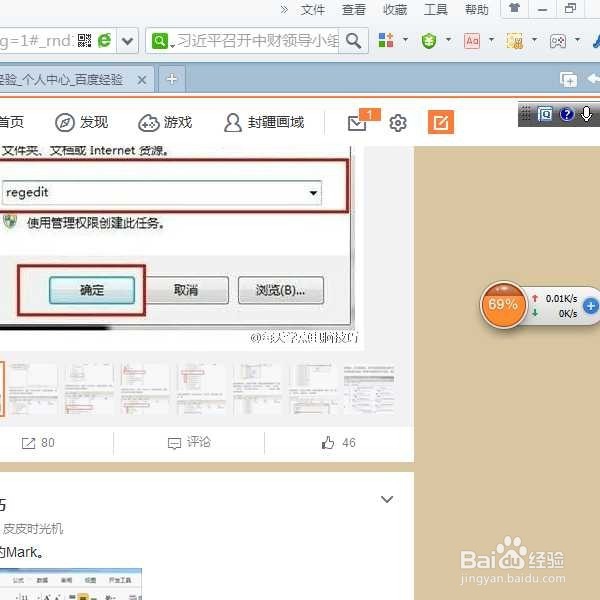Expand the address bar history dropdown
The image size is (600, 600).
[127, 41]
